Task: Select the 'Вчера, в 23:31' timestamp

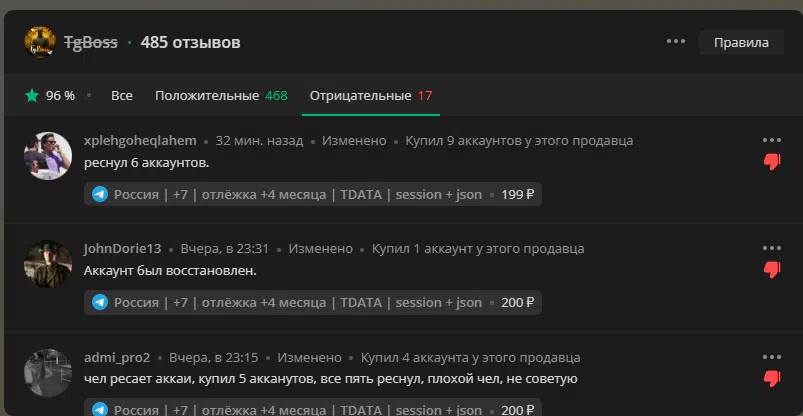Action: pyautogui.click(x=224, y=249)
